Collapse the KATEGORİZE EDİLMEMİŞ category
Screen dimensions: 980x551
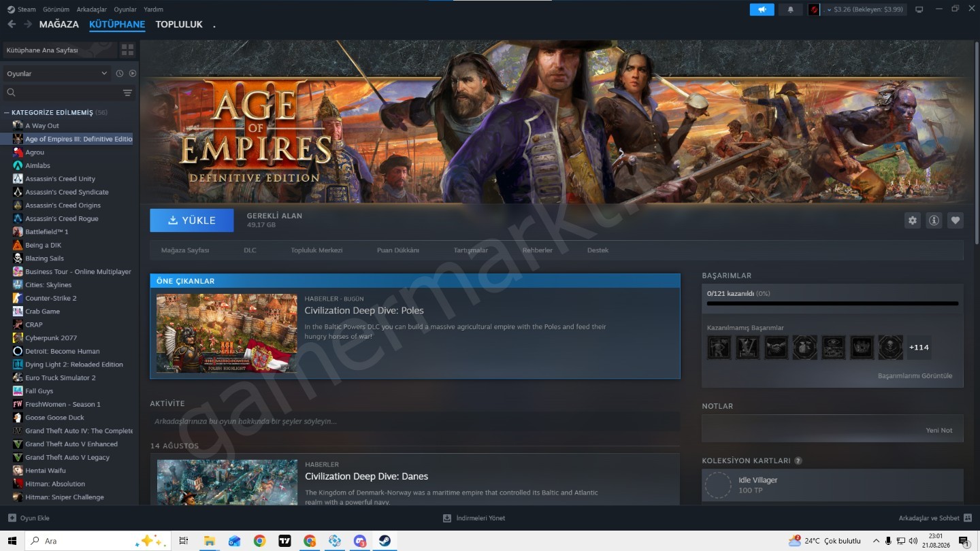click(55, 112)
